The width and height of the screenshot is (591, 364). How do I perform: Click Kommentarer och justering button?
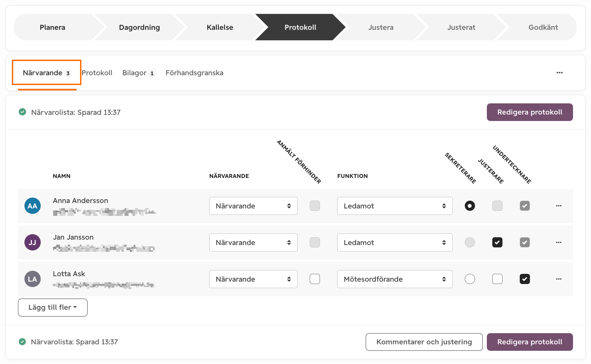424,342
